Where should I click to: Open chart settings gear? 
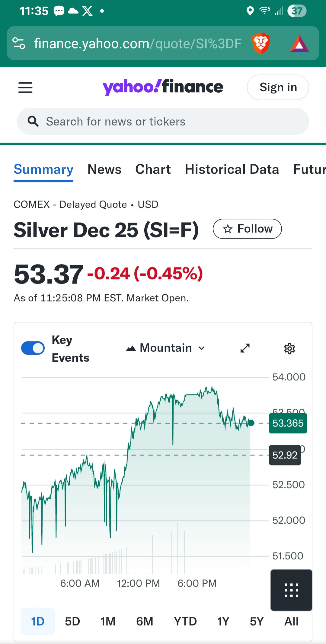[x=289, y=348]
